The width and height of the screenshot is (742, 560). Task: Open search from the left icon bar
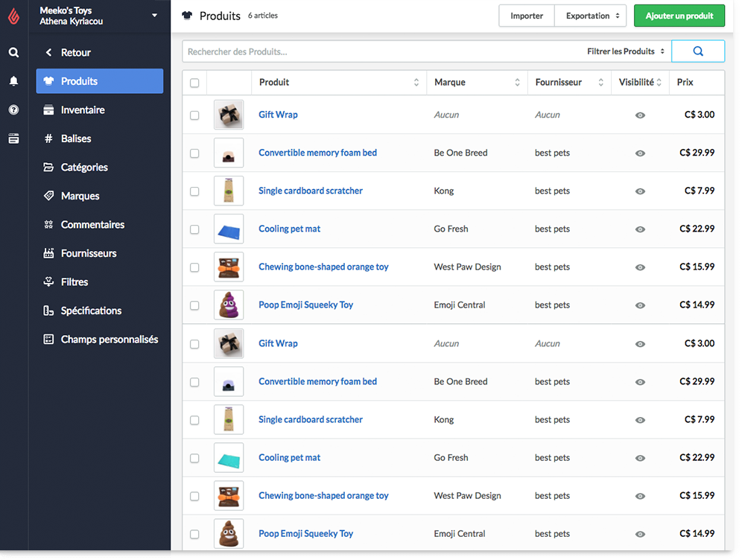click(x=13, y=53)
